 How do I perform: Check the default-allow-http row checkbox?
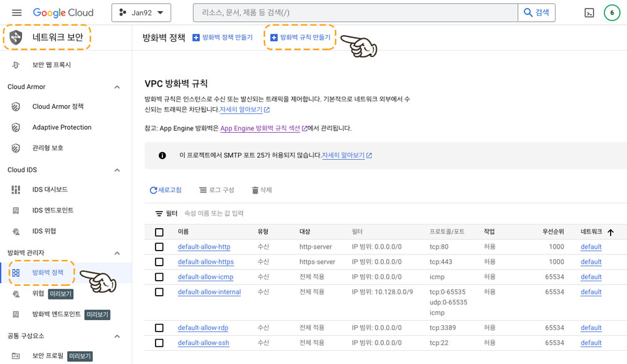pyautogui.click(x=159, y=247)
